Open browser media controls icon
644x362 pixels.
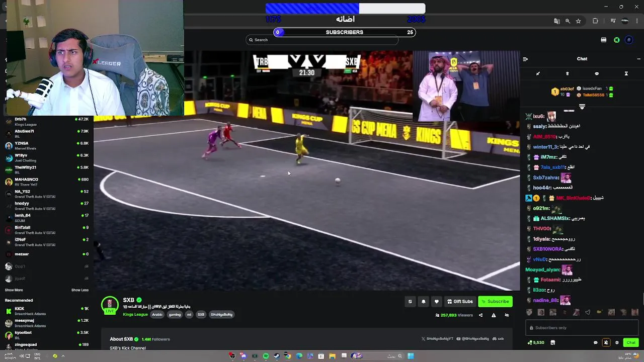[x=613, y=21]
